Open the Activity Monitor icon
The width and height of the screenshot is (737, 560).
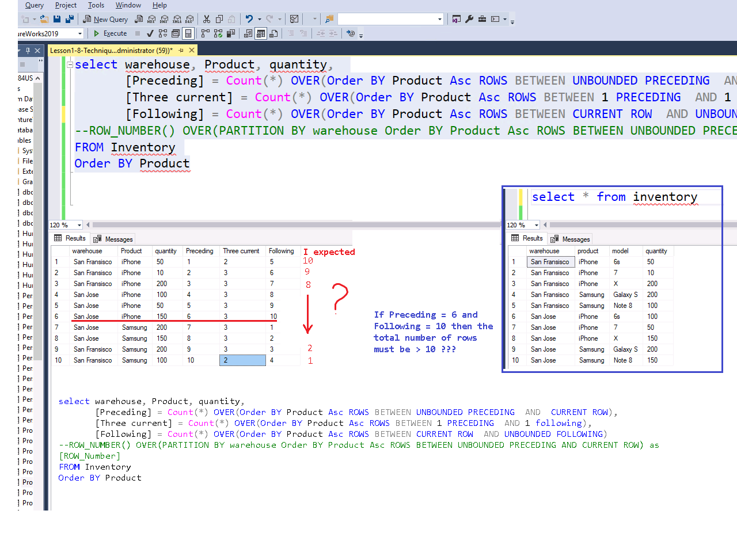294,19
